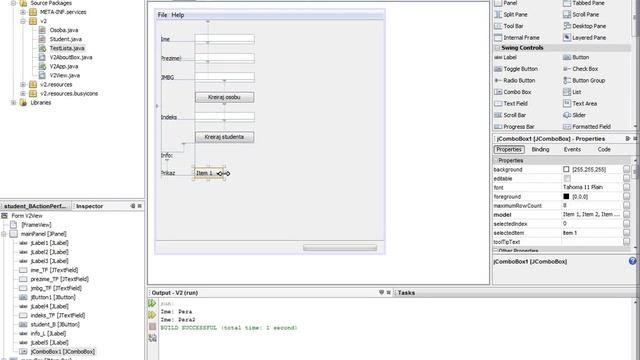Click the Kreiraj studenta button
This screenshot has height=360, width=640.
224,137
